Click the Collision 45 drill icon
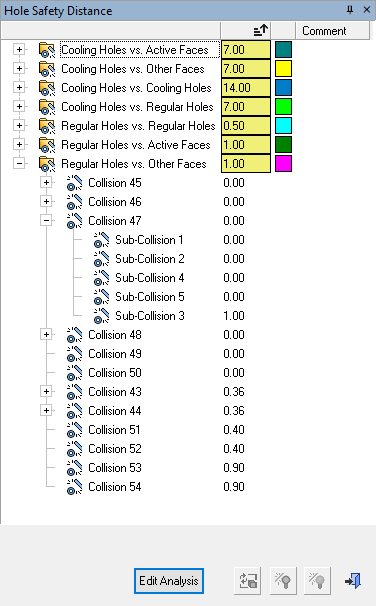The image size is (376, 606). (74, 183)
